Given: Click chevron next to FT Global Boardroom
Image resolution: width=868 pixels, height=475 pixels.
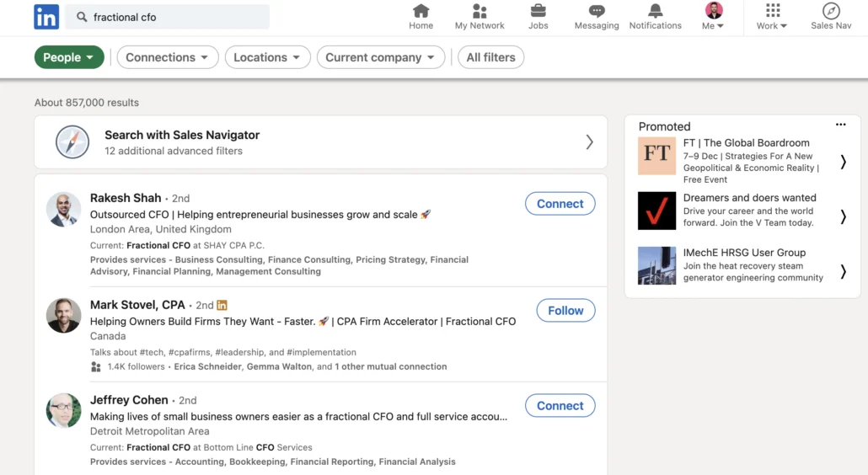Looking at the screenshot, I should [x=843, y=162].
